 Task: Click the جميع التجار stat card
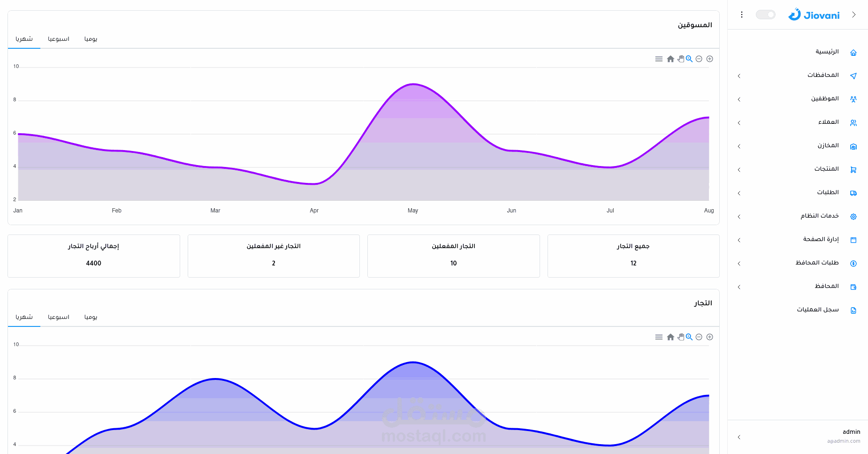click(x=633, y=256)
